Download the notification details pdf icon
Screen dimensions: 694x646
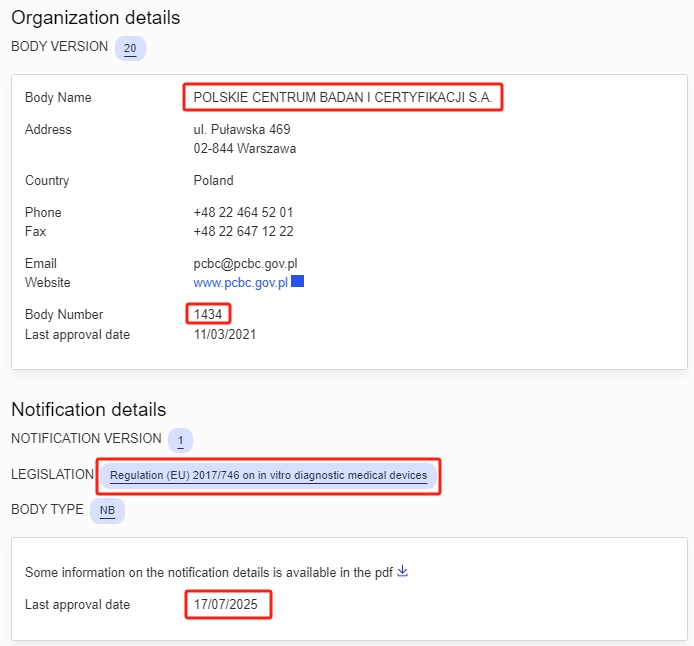402,571
